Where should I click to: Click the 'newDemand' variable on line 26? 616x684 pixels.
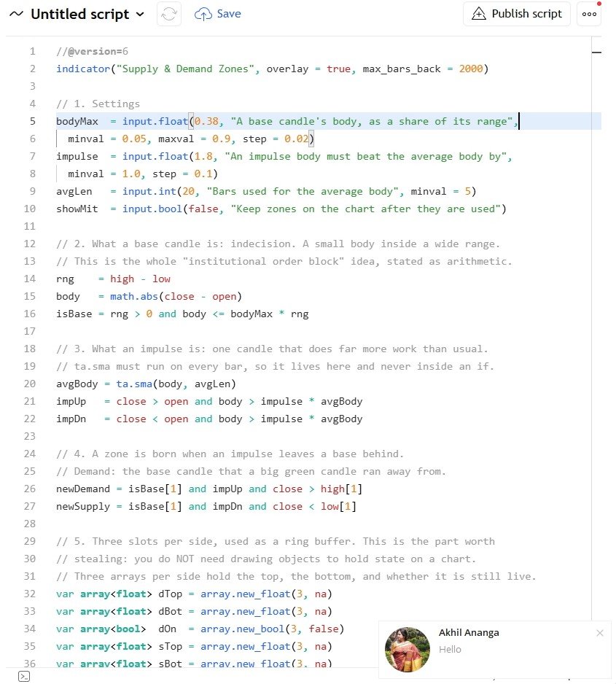[x=83, y=489]
